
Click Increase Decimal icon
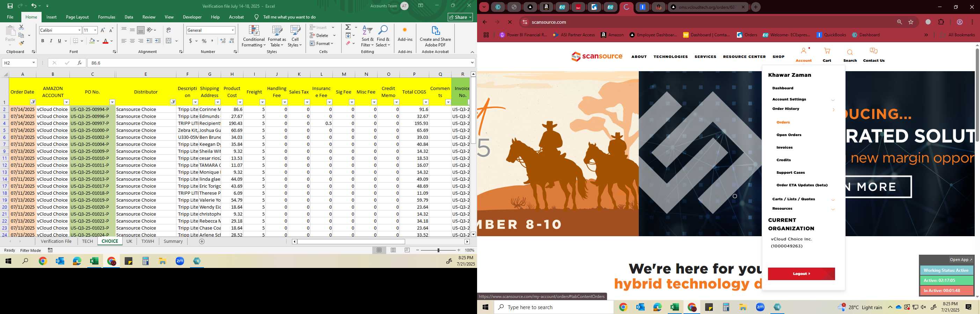[x=223, y=41]
